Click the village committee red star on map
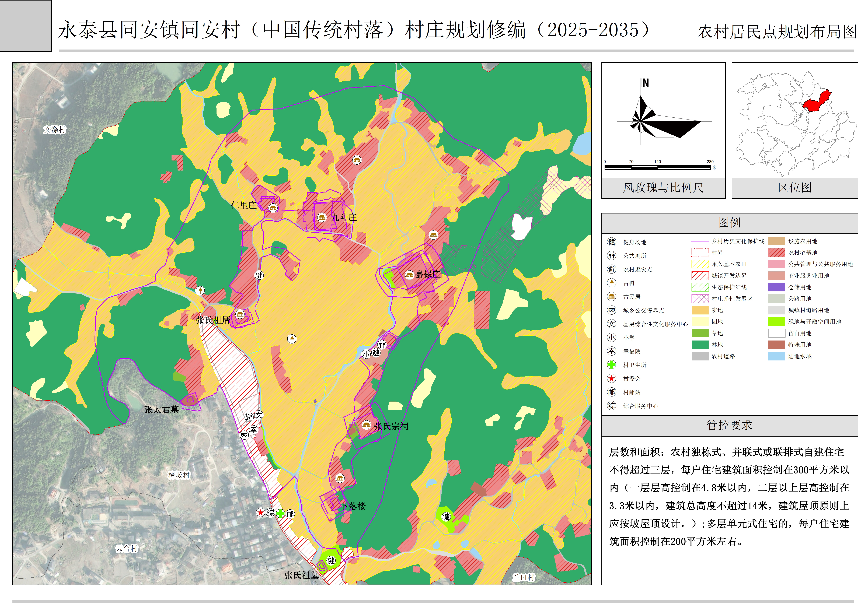Screen dimensions: 868x614 [260, 513]
